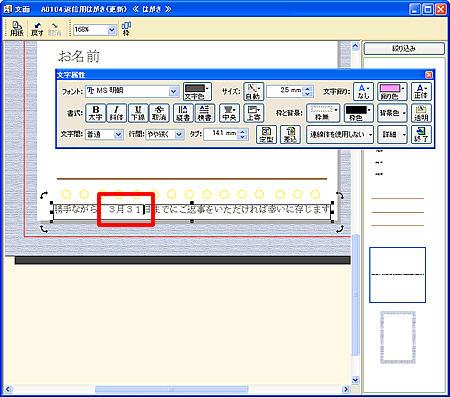Click the canvas scrollbar down arrow

(355, 380)
